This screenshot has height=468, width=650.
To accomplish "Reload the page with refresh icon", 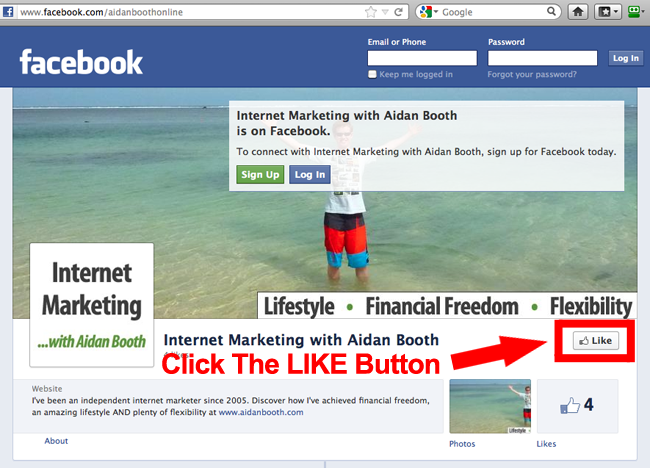I will [x=398, y=12].
